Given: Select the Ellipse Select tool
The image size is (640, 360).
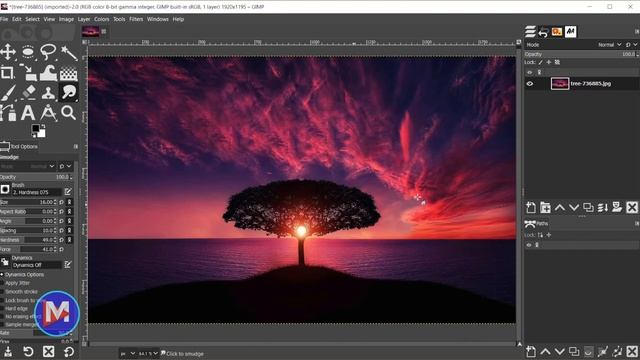Looking at the screenshot, I should coord(28,52).
